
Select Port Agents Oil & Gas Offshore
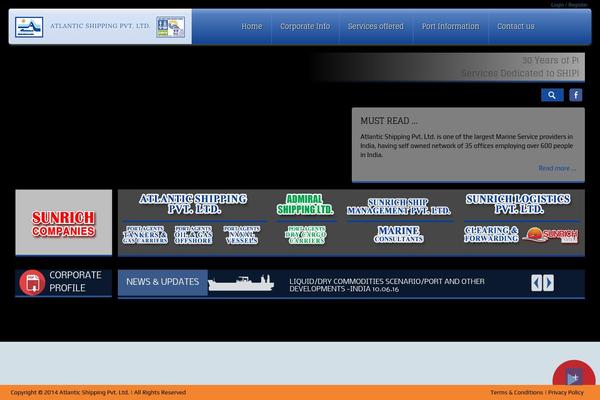coord(193,235)
